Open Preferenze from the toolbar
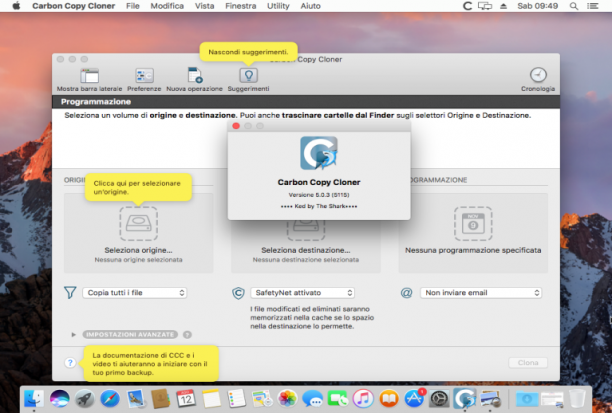The height and width of the screenshot is (413, 612). [144, 76]
